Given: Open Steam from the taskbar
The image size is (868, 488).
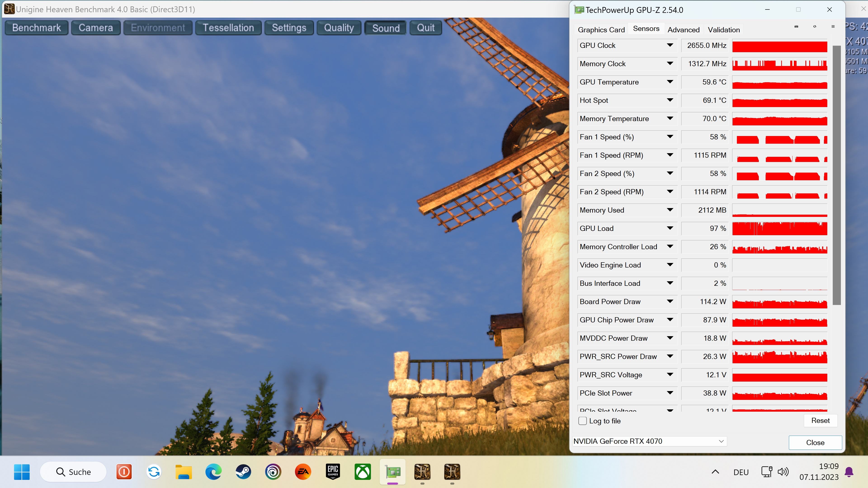Looking at the screenshot, I should click(x=243, y=472).
